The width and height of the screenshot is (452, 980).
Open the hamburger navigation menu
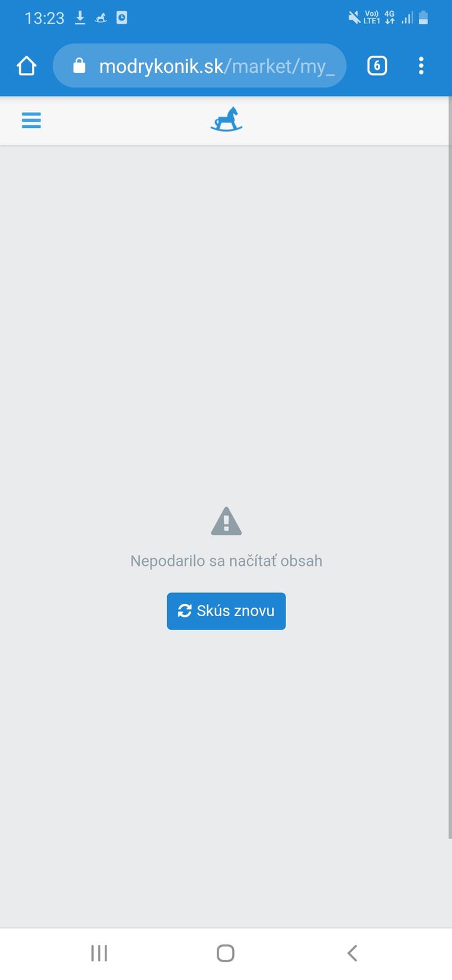[31, 120]
